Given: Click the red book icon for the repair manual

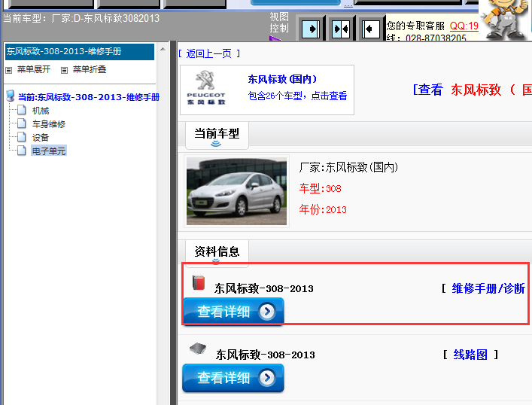Looking at the screenshot, I should coord(199,282).
